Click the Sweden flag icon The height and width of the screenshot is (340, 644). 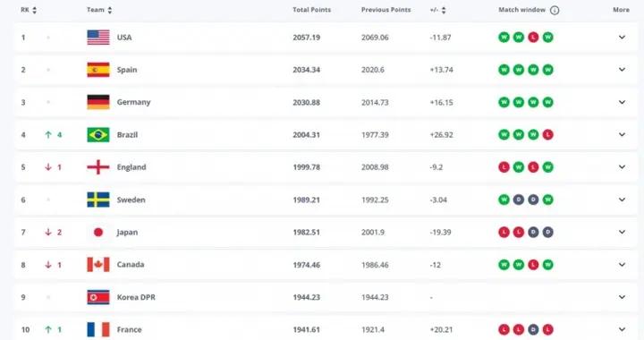[x=98, y=200]
